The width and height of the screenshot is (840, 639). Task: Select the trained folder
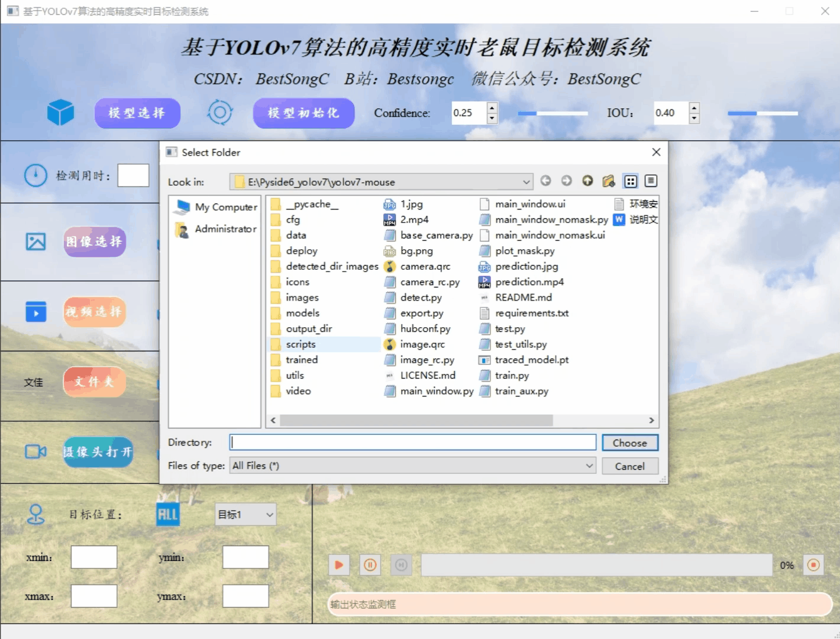pyautogui.click(x=294, y=360)
